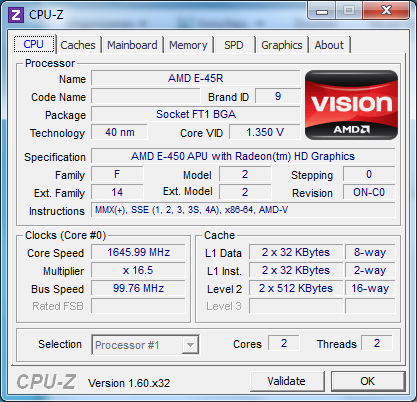Click the Bus Speed value 99.76 MHz

click(x=138, y=288)
